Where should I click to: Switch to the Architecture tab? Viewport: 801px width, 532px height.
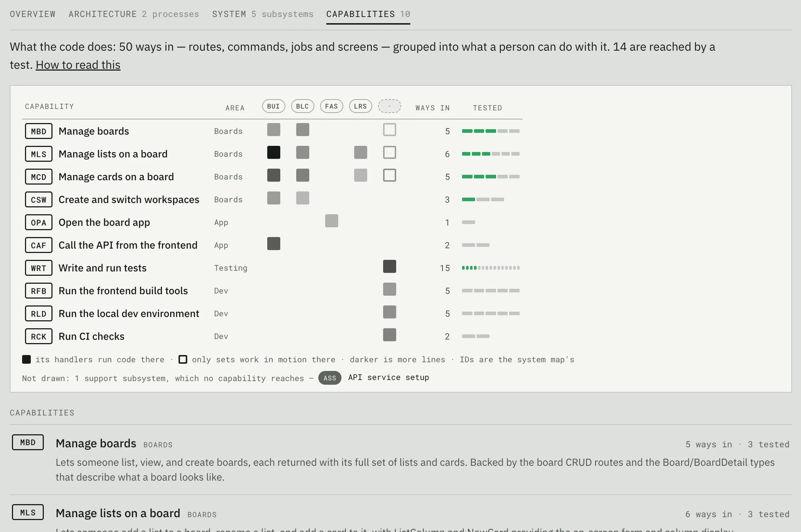click(134, 14)
